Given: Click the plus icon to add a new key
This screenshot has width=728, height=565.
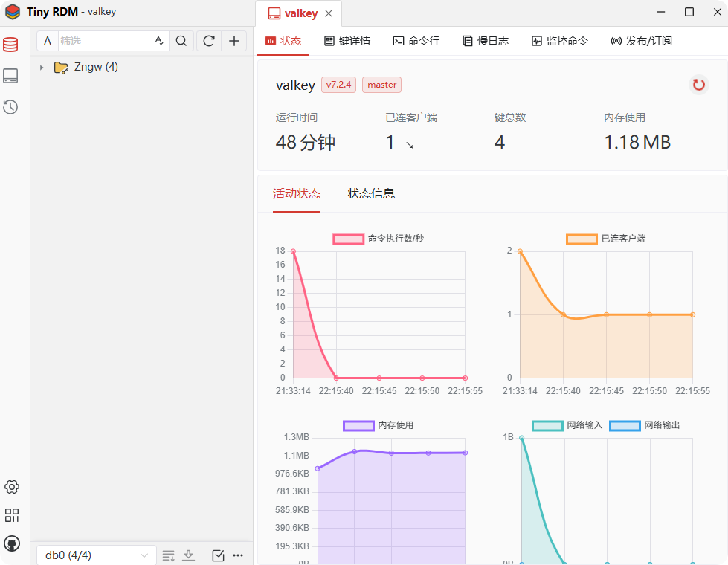Looking at the screenshot, I should pyautogui.click(x=234, y=40).
